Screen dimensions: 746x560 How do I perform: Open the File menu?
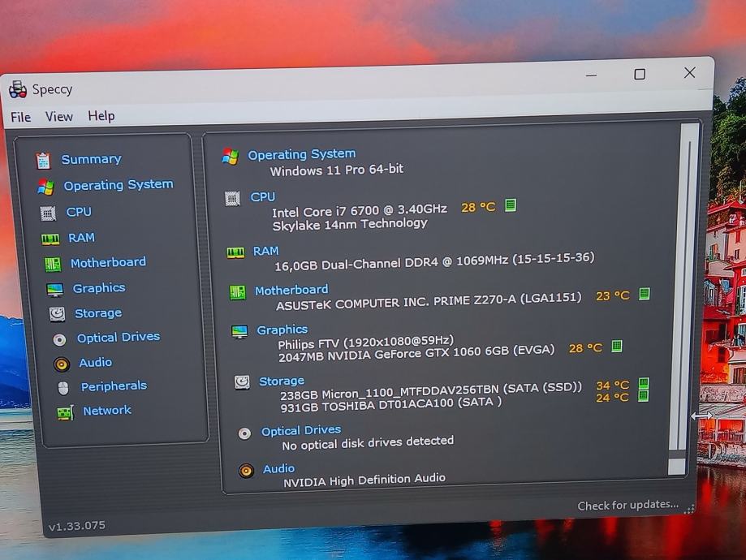pos(20,117)
